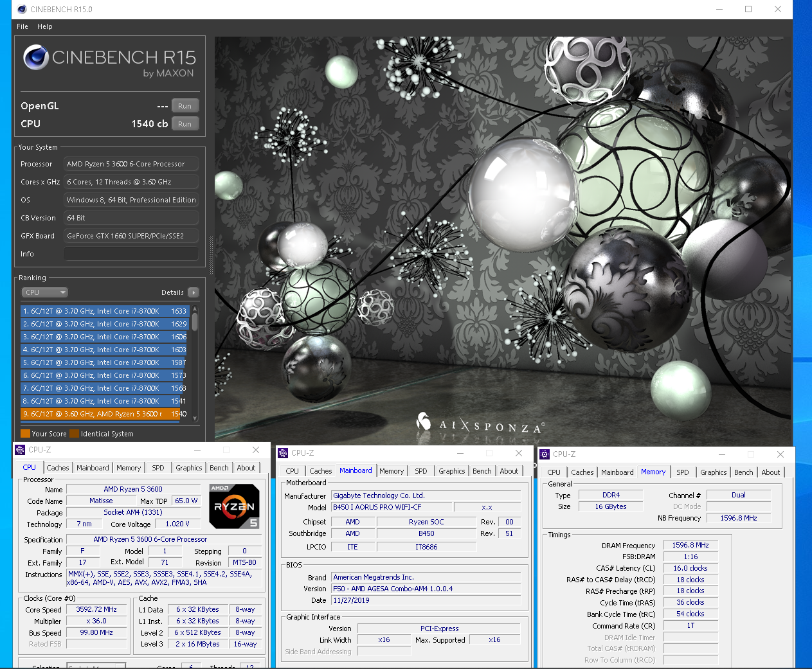812x669 pixels.
Task: Click the CAS# Latency 16.0 clocks value
Action: (690, 568)
